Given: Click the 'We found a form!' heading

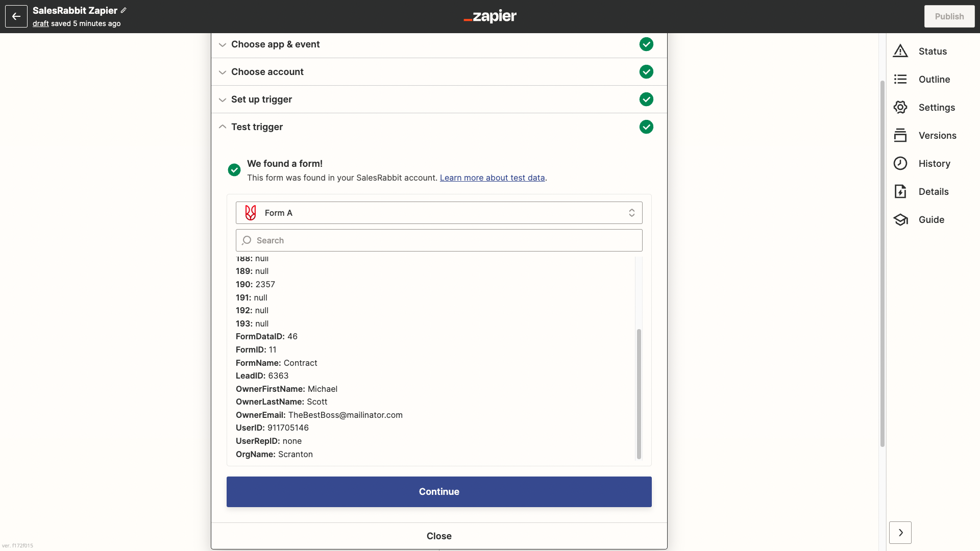Looking at the screenshot, I should point(285,163).
